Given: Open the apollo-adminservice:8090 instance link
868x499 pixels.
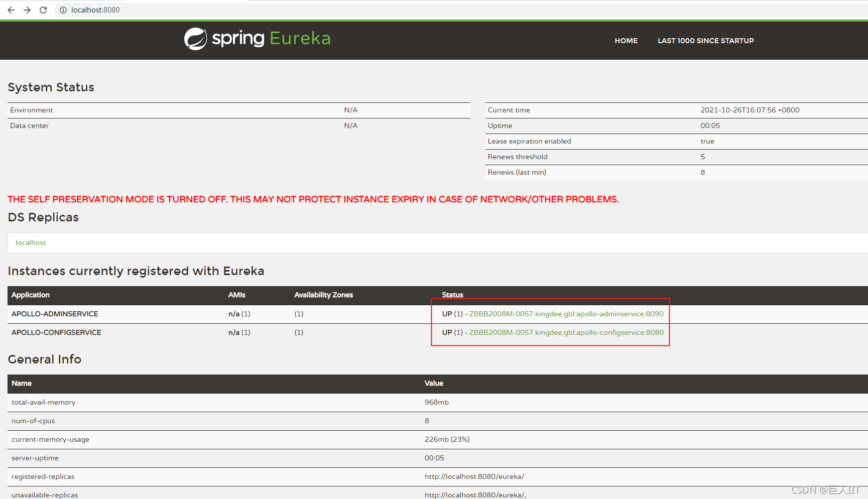Looking at the screenshot, I should tap(566, 313).
